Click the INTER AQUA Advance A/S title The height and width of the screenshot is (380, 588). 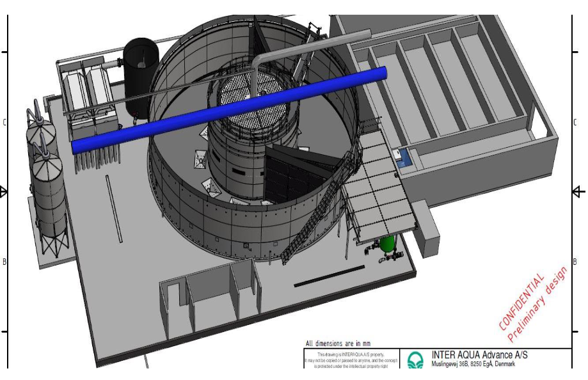coord(480,355)
